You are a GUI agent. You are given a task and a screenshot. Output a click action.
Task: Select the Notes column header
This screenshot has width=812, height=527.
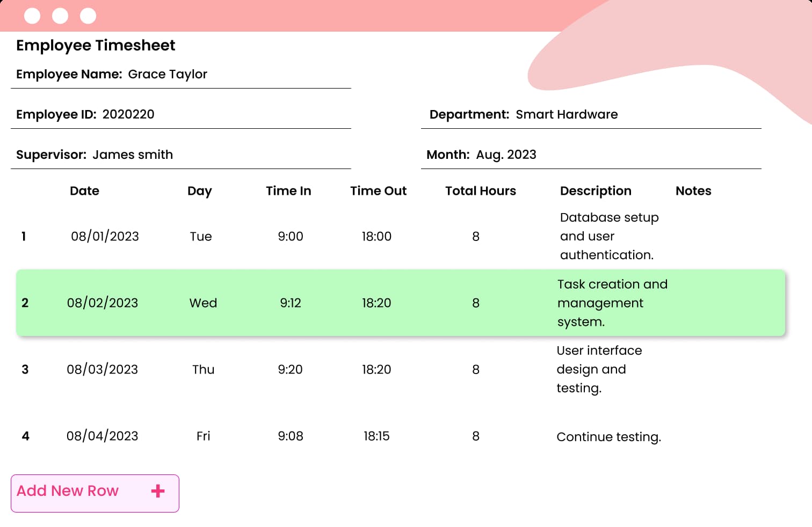(x=693, y=191)
